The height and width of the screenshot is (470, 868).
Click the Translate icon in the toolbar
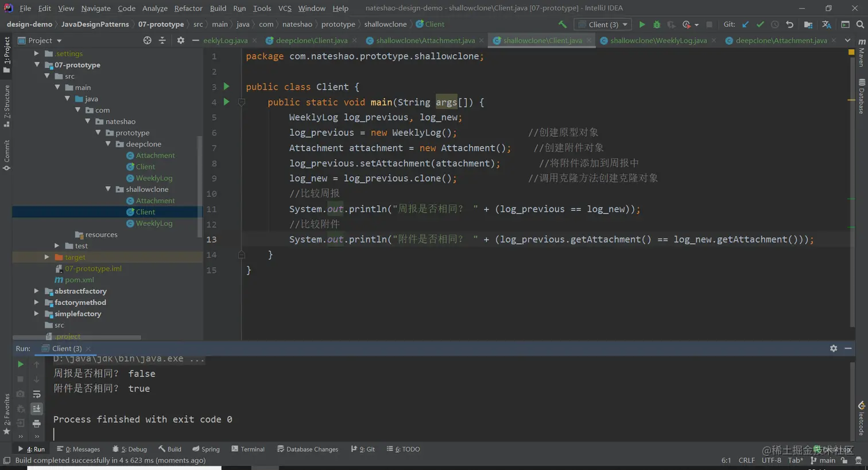[x=826, y=24]
